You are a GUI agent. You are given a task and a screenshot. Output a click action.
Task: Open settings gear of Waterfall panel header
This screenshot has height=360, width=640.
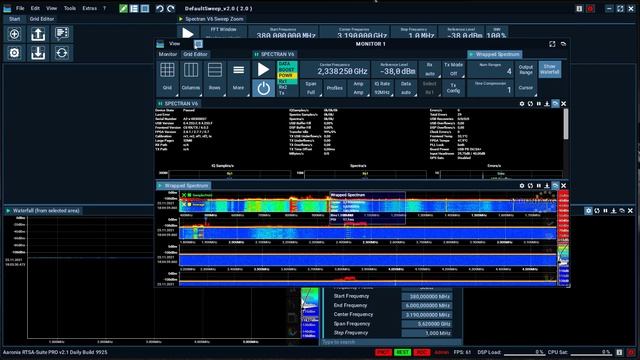pos(588,211)
